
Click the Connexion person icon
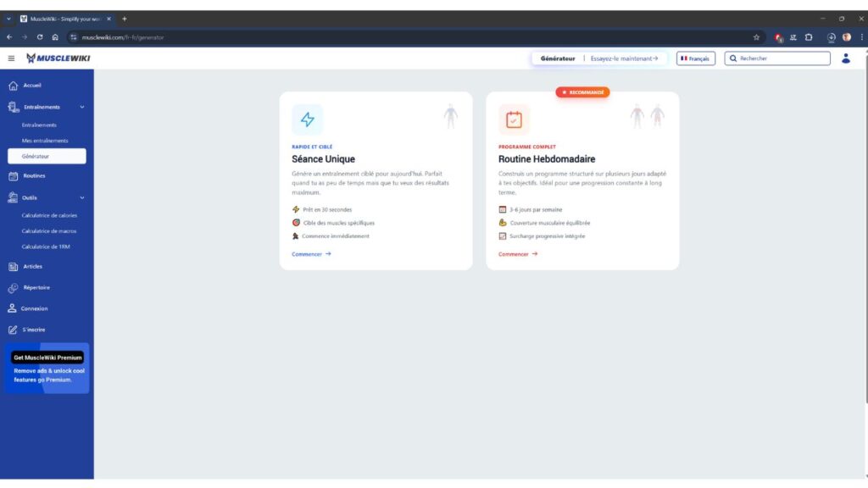pos(12,308)
